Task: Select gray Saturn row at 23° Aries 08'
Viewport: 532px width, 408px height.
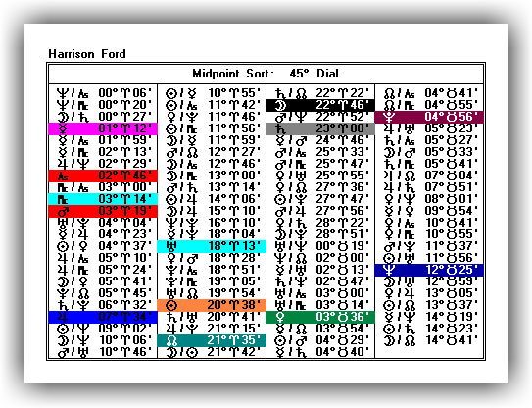Action: (x=320, y=128)
